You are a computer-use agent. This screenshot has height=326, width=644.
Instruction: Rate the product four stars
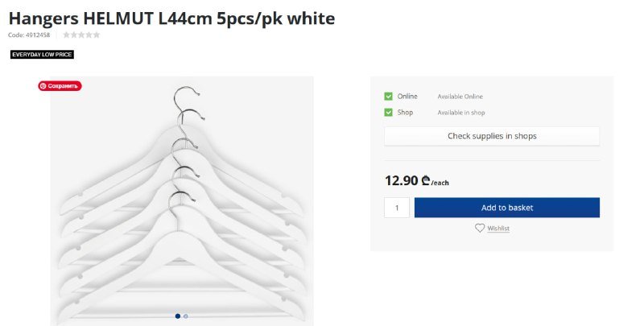(x=89, y=35)
